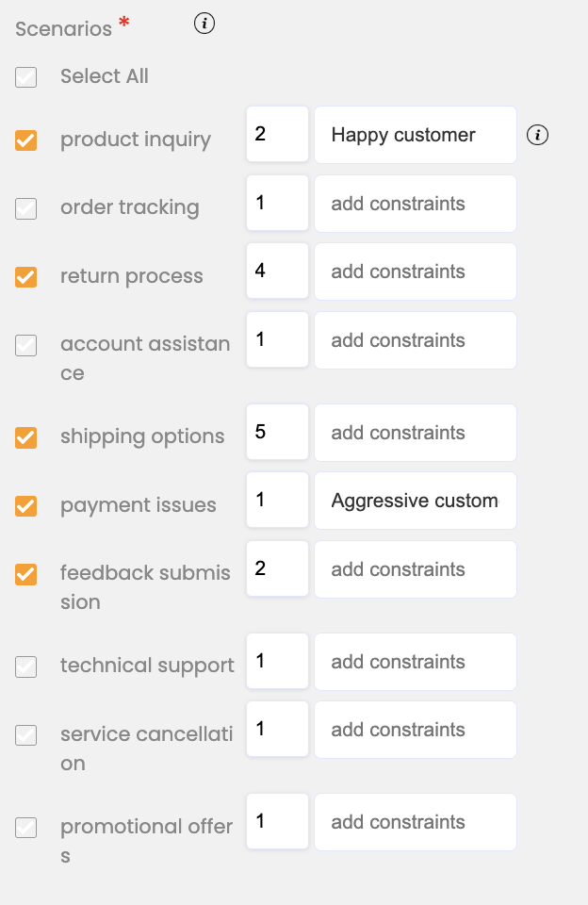Disable the shipping options checkbox
This screenshot has height=905, width=588.
26,437
